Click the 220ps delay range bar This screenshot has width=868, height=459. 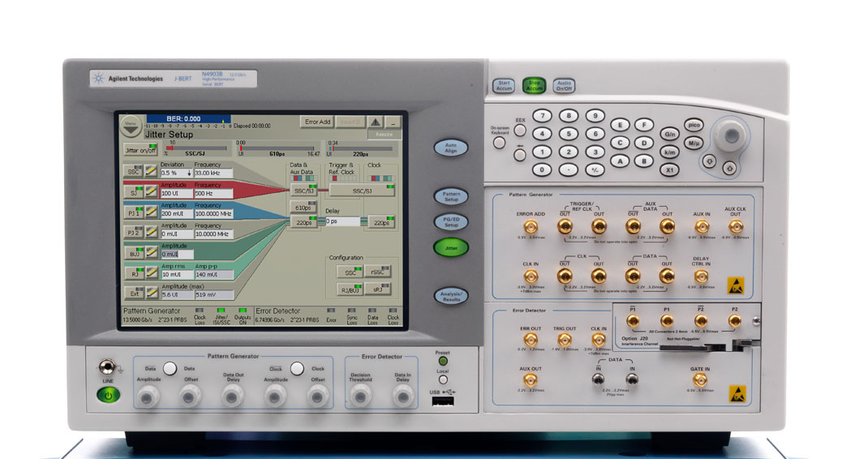[363, 148]
